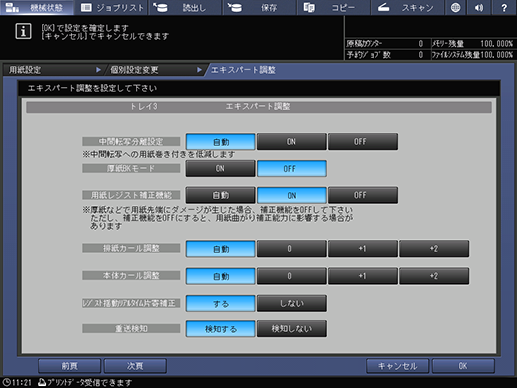This screenshot has height=388, width=517.
Task: Confirm settings with OK button
Action: click(x=463, y=366)
